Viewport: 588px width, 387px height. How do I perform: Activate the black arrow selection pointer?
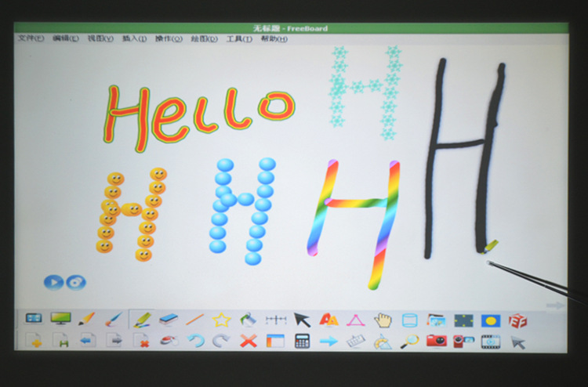302,320
